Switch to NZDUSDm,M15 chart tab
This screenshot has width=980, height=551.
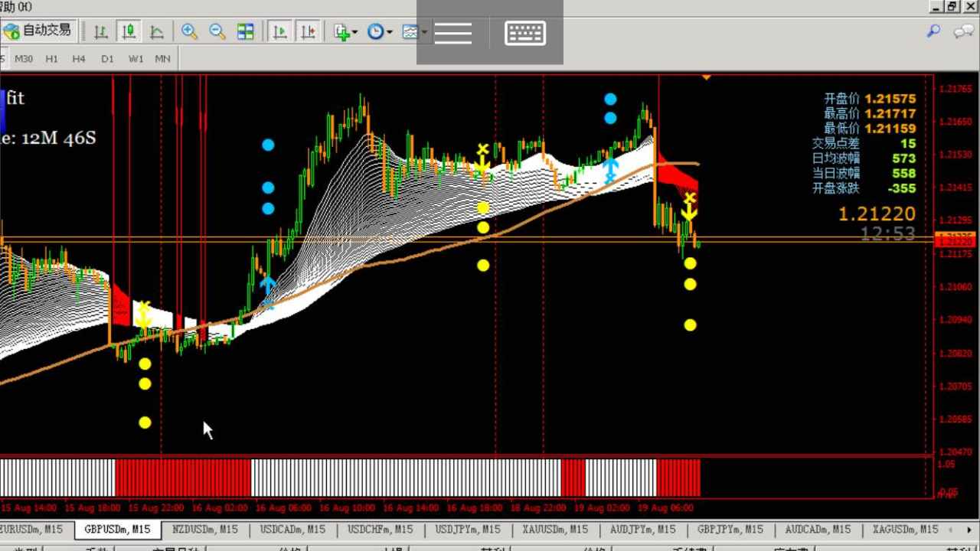[205, 529]
